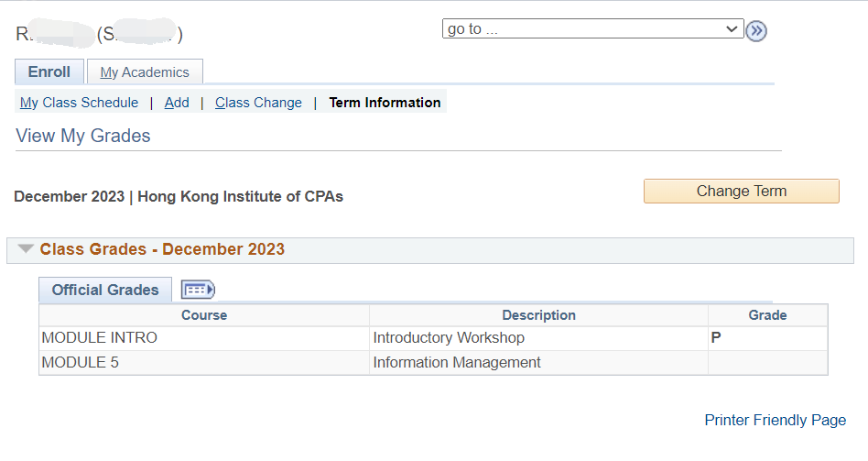The width and height of the screenshot is (868, 461).
Task: Click the show all columns grid icon
Action: [x=198, y=290]
